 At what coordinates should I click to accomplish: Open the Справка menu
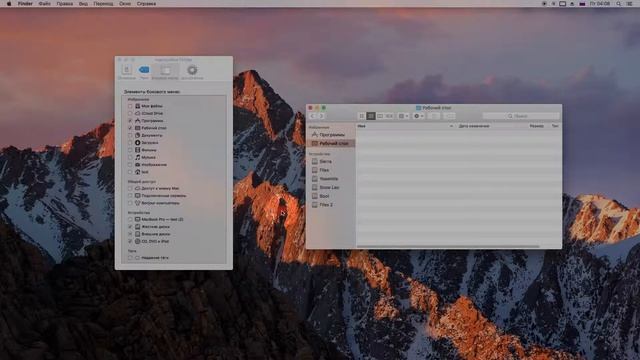point(146,4)
